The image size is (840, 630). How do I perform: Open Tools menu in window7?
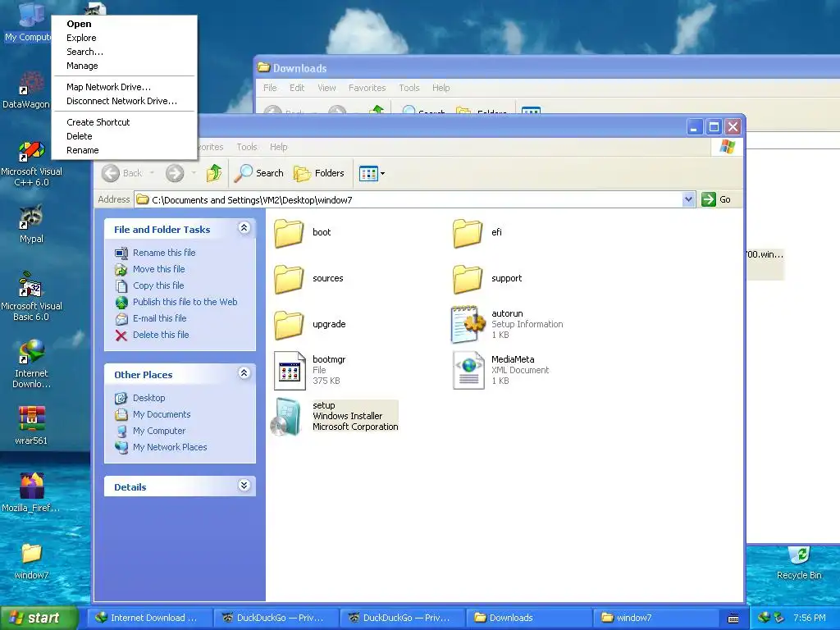pyautogui.click(x=247, y=147)
